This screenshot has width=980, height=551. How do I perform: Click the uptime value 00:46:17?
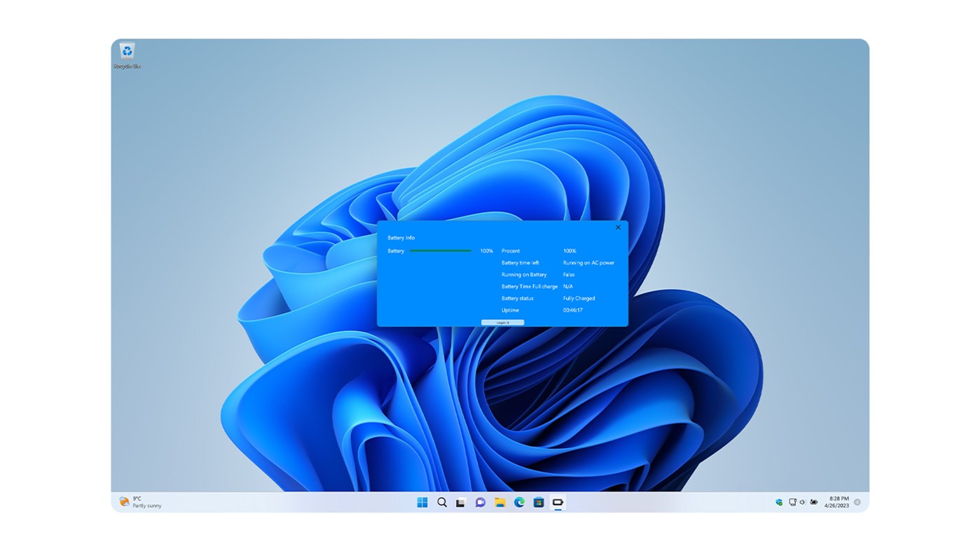point(573,310)
